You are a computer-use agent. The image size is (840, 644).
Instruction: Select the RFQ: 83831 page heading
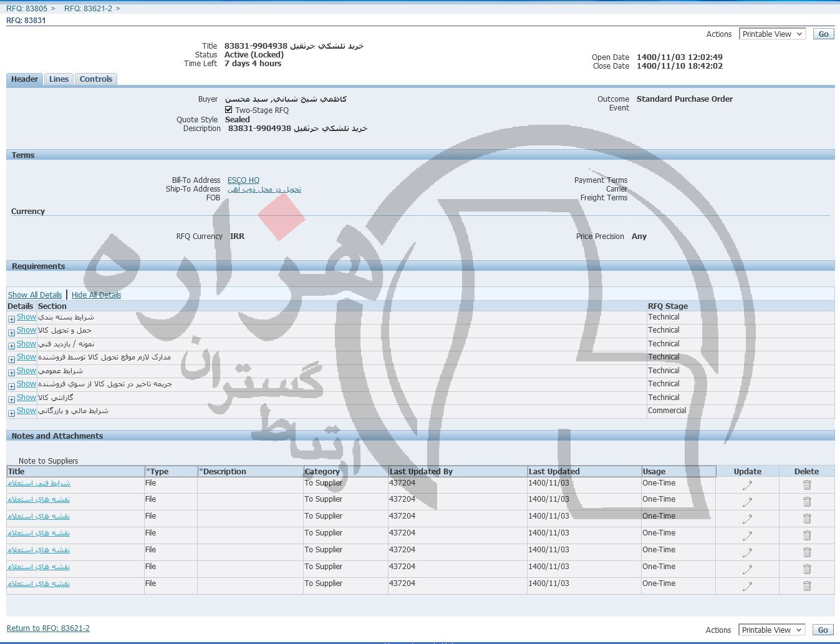pos(26,21)
